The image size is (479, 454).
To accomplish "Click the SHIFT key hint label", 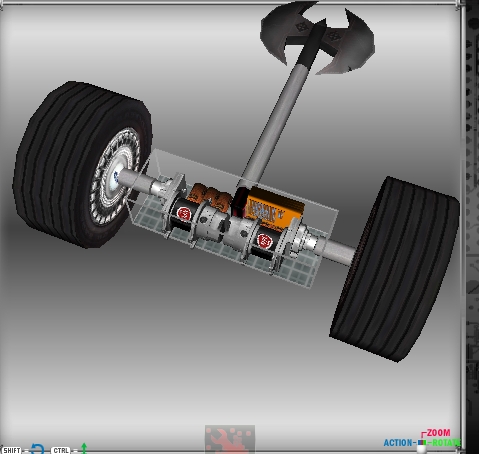I will pos(12,450).
